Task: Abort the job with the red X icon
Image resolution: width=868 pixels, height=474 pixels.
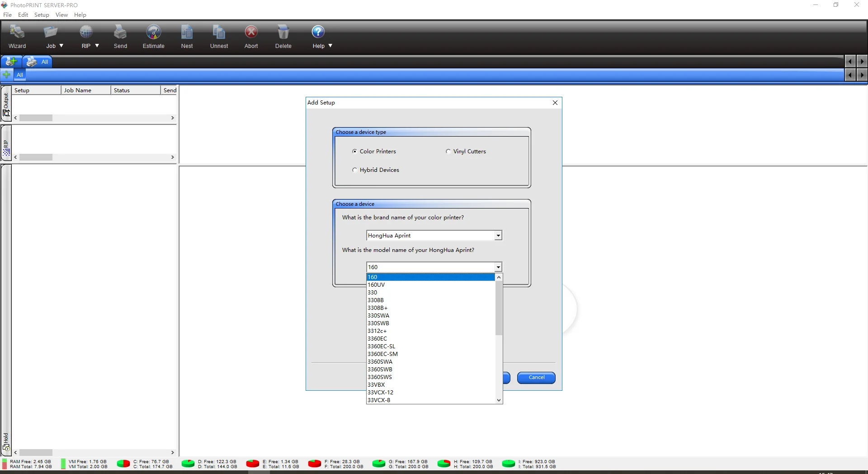Action: click(x=251, y=32)
